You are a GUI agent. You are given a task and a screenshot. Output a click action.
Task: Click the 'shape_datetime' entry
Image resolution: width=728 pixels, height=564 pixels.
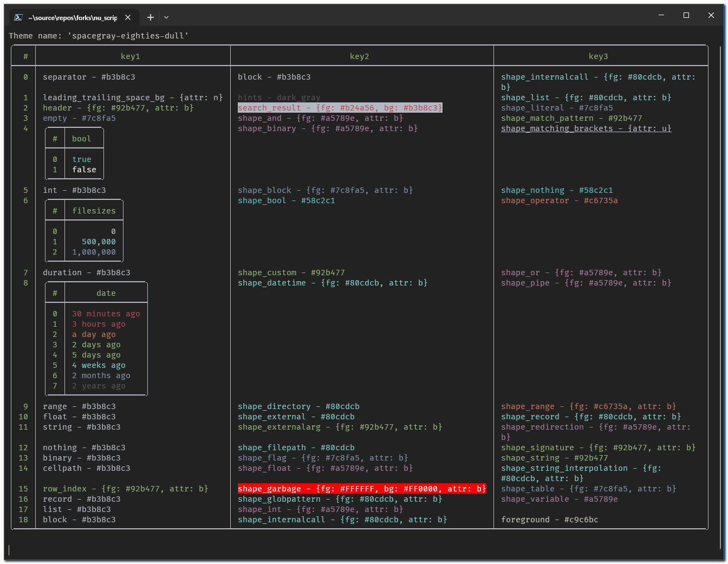pos(333,283)
